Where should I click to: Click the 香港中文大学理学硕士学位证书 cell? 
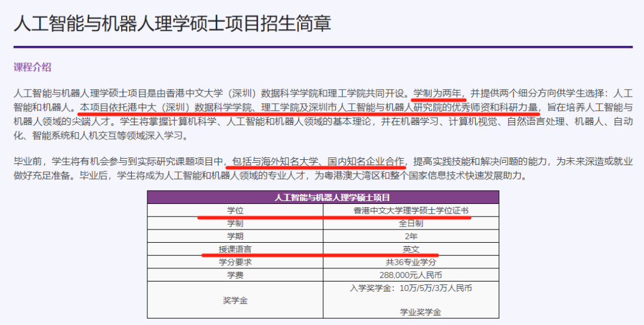411,211
